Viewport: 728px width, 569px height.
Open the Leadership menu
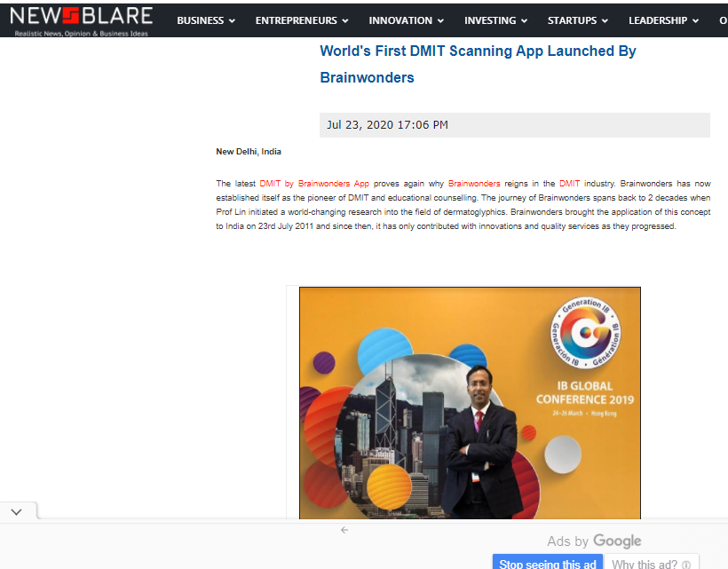coord(663,21)
